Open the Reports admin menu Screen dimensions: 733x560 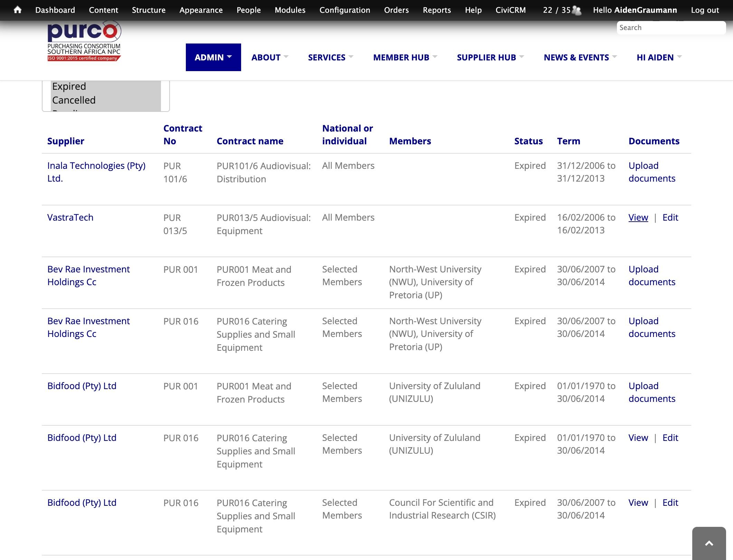tap(437, 10)
